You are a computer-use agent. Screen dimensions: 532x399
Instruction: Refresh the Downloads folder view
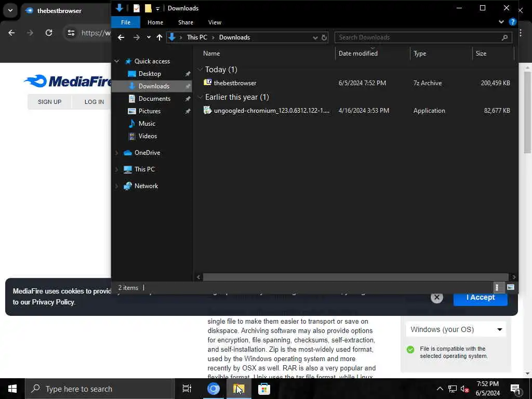(x=324, y=37)
